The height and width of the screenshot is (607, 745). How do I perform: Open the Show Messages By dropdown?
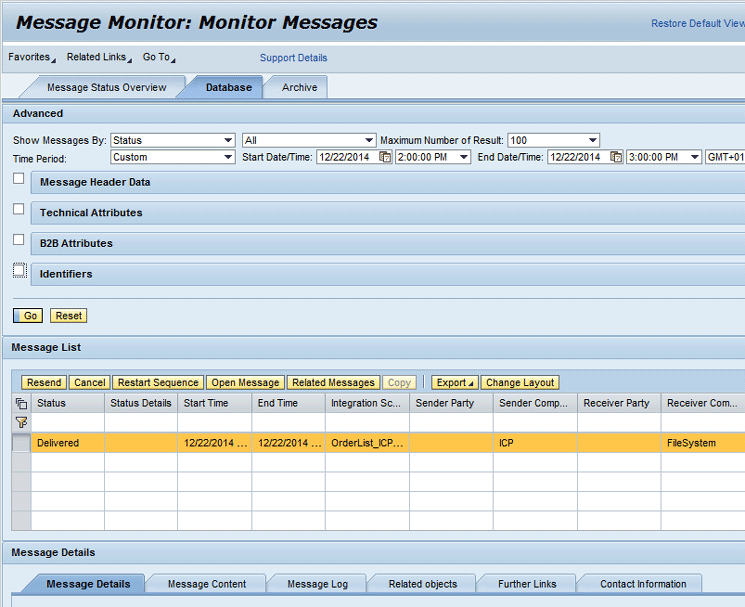point(172,141)
